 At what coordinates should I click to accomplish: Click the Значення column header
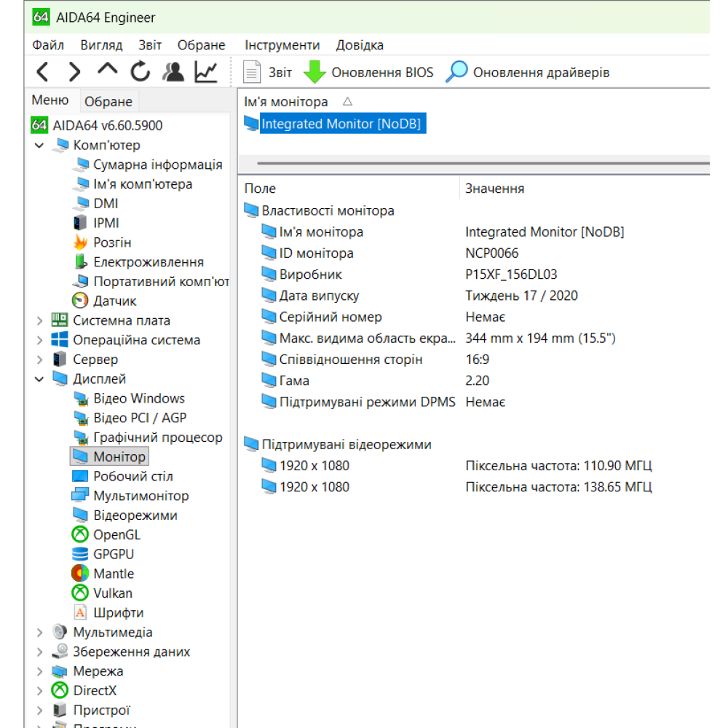coord(495,189)
